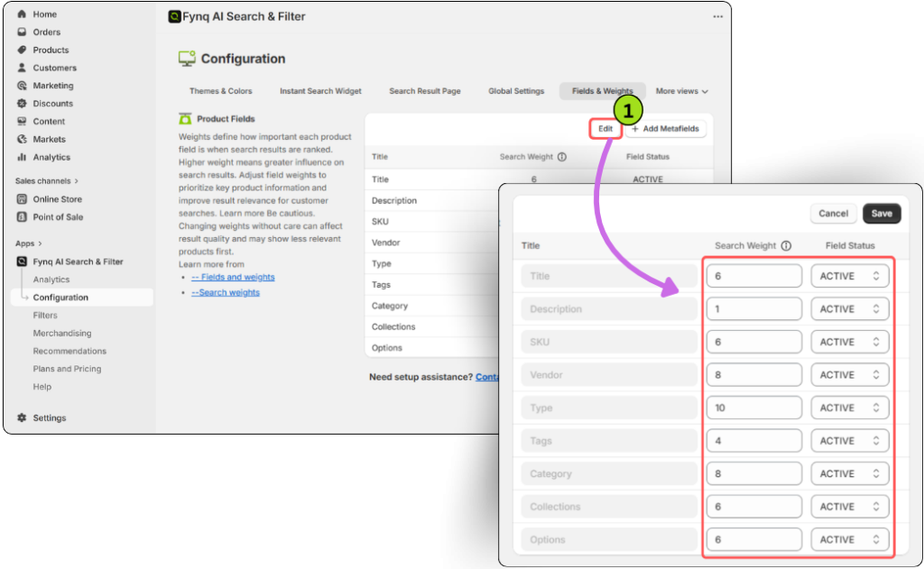Expand Sales channels section
924x569 pixels.
click(47, 181)
